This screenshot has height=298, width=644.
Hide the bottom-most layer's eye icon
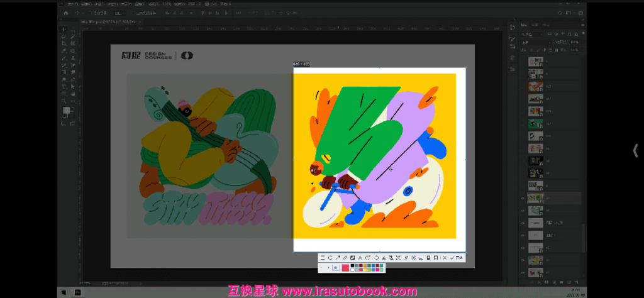click(x=523, y=272)
